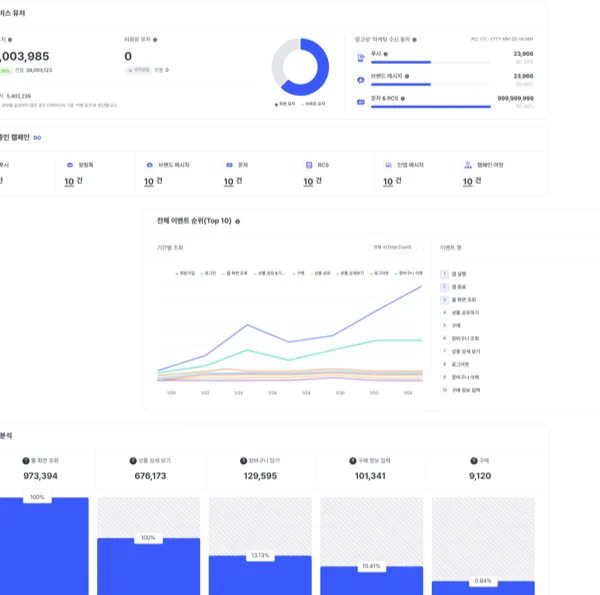
Task: Select event row 5 구매
Action: point(452,326)
